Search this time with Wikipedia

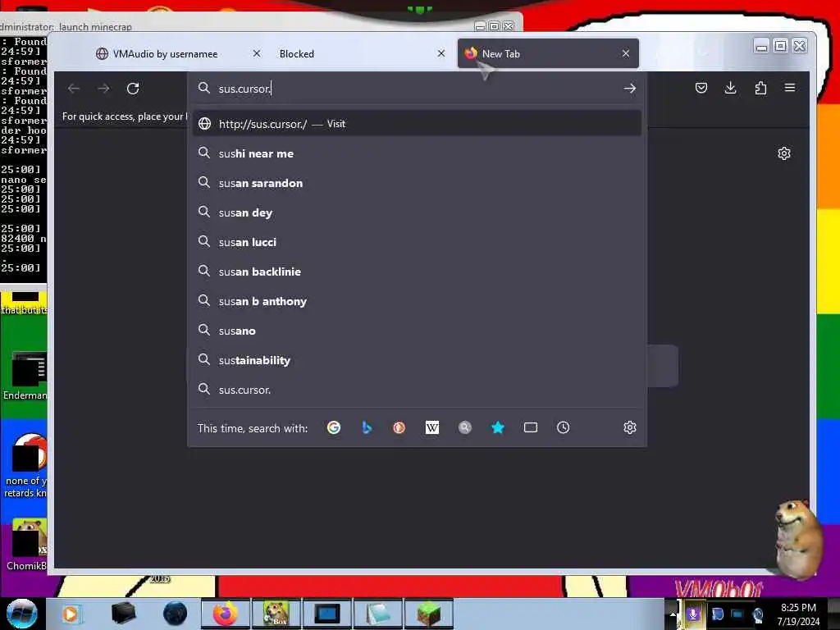pos(431,427)
